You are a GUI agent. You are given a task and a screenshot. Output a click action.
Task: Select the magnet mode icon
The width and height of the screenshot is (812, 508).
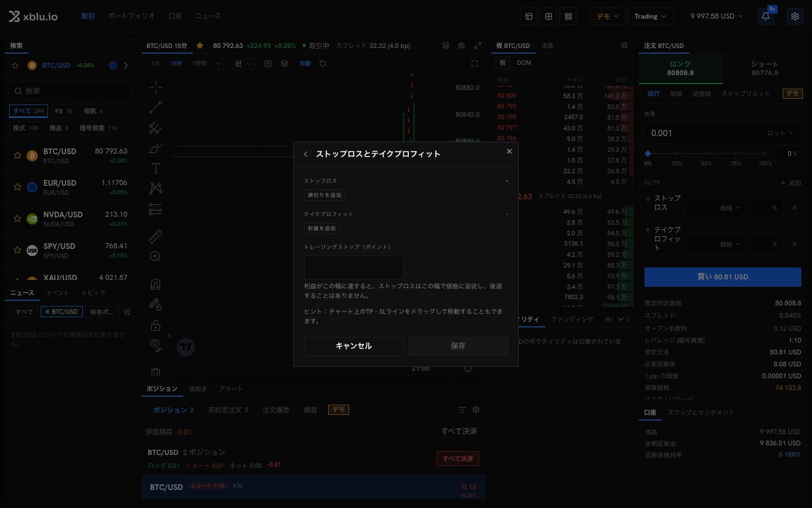point(156,284)
